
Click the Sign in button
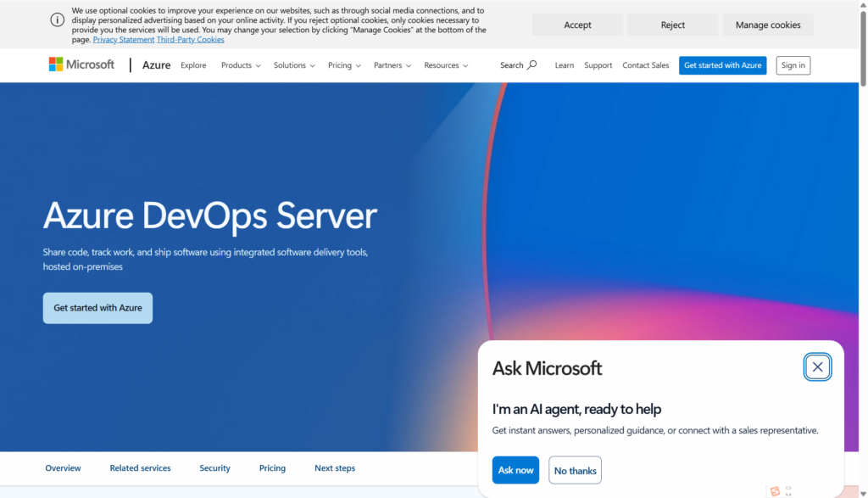(x=793, y=65)
